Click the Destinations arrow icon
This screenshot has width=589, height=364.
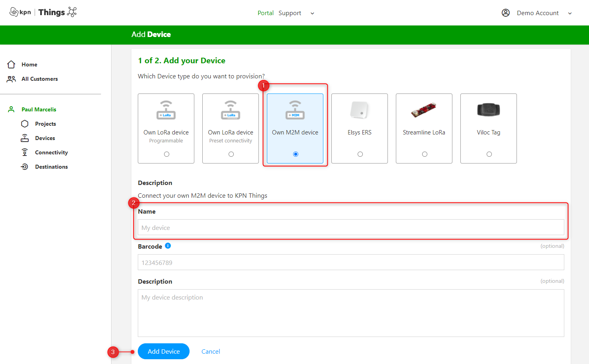[25, 167]
